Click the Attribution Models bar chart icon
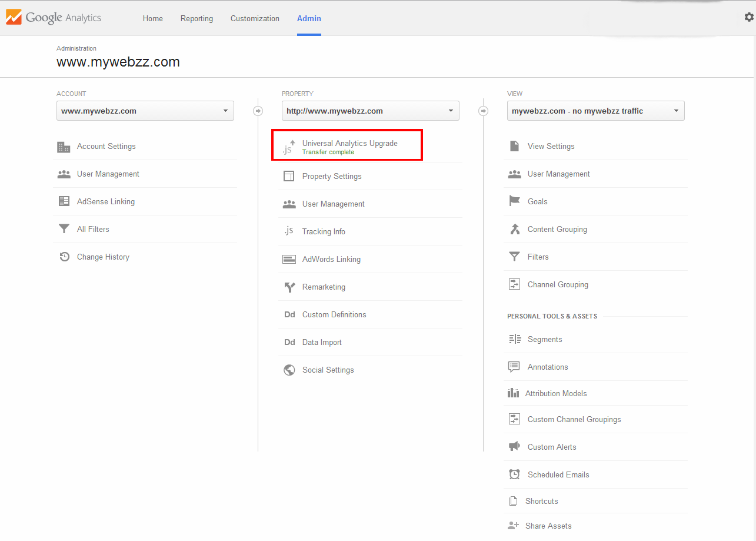 tap(513, 393)
